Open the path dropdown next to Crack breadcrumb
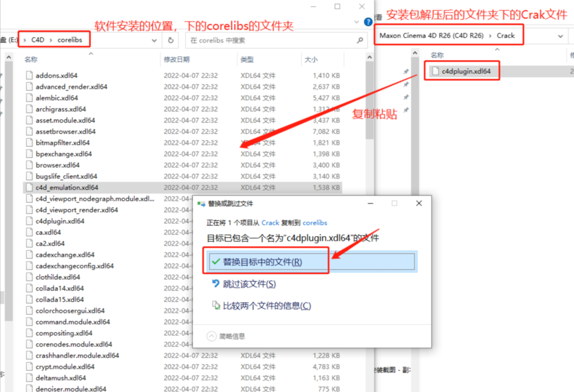This screenshot has height=392, width=574. pyautogui.click(x=560, y=36)
